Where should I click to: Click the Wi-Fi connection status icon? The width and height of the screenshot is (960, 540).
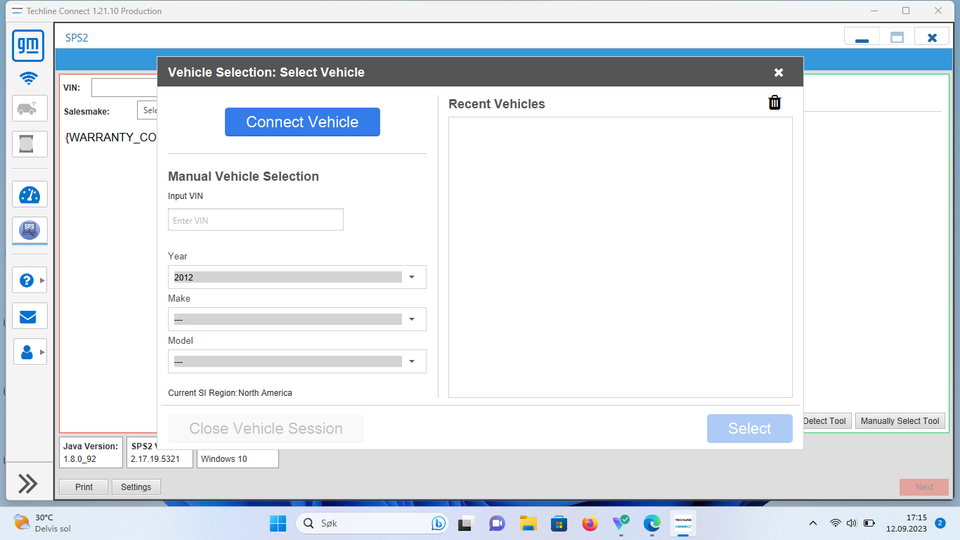(28, 78)
